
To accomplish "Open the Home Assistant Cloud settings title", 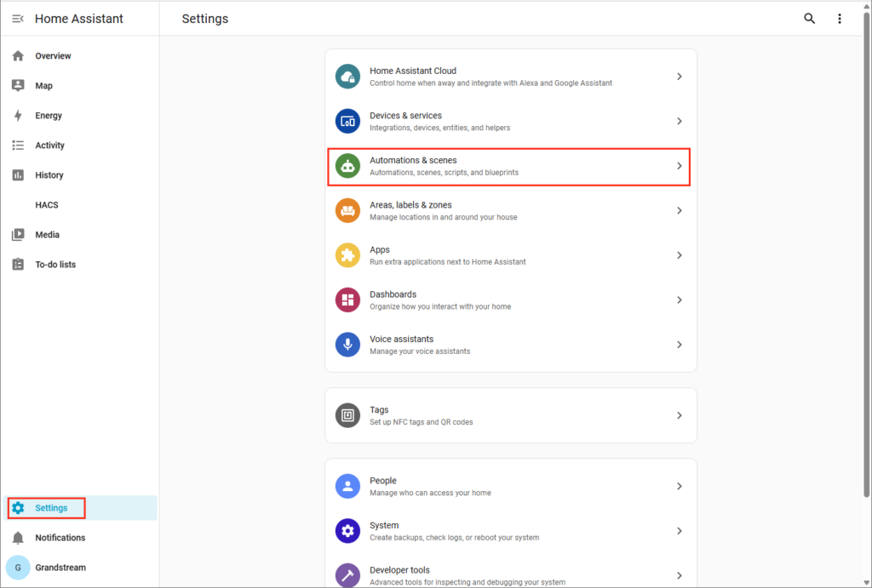I will point(413,71).
